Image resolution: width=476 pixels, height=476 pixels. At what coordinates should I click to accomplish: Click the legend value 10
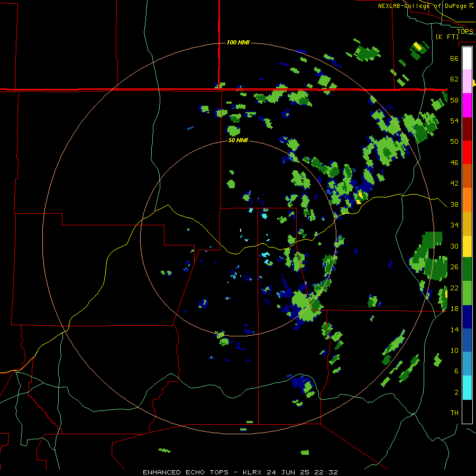(454, 350)
